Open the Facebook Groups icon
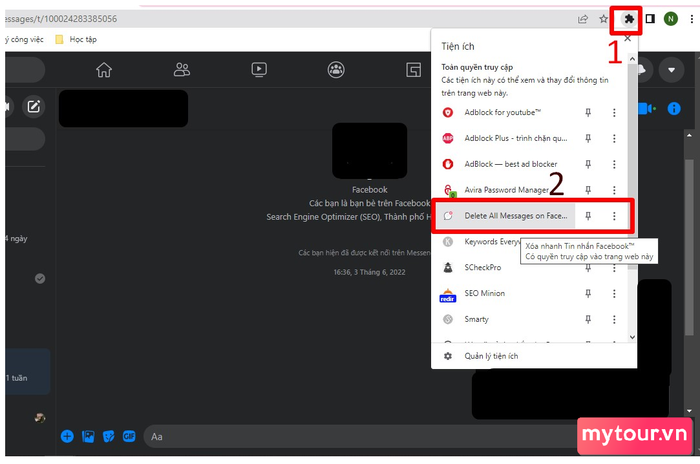The width and height of the screenshot is (700, 464). point(336,70)
